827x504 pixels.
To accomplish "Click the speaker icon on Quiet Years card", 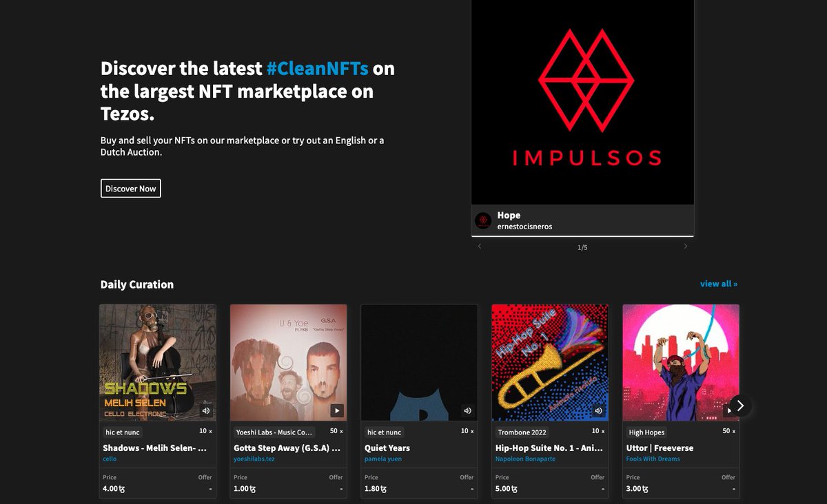I will point(468,410).
